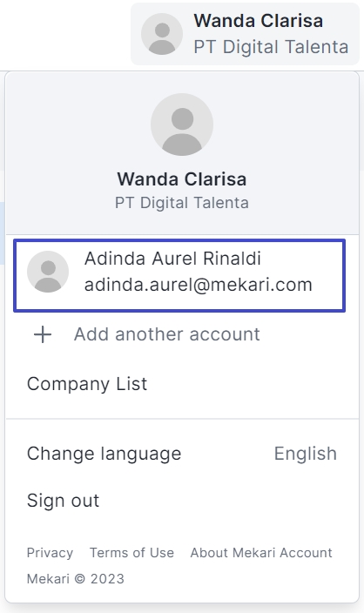Viewport: 364px width, 613px height.
Task: Open the Terms of Use link
Action: click(x=131, y=553)
